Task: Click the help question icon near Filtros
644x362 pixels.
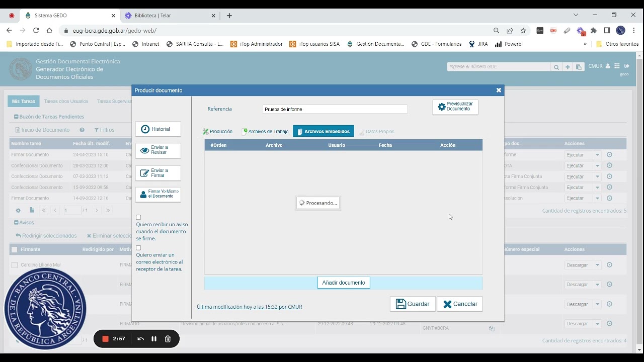Action: (82, 130)
